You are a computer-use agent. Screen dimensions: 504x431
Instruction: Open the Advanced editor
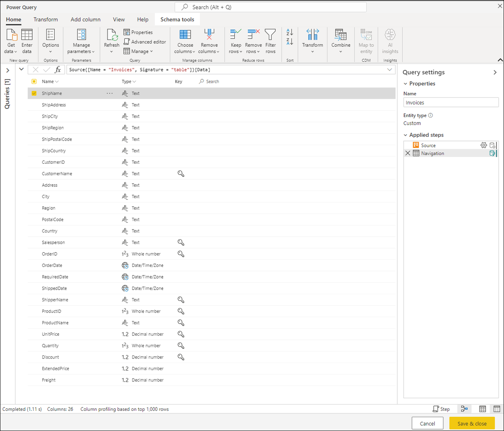(x=145, y=42)
